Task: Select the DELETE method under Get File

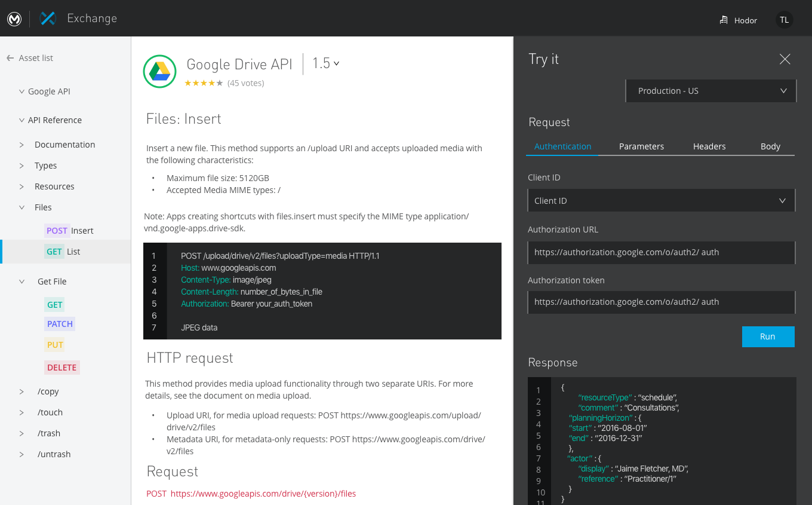Action: click(62, 368)
